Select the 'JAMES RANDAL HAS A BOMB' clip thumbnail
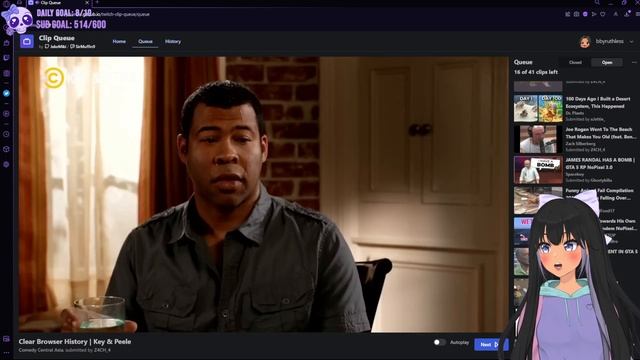Screen dimensions: 640x360 click(538, 170)
